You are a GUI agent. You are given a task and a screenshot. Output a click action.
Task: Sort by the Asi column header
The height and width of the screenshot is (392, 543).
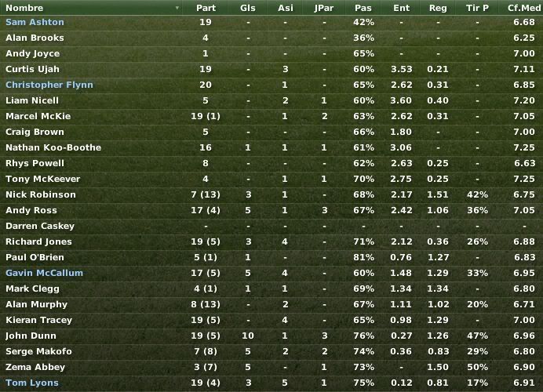pos(286,8)
